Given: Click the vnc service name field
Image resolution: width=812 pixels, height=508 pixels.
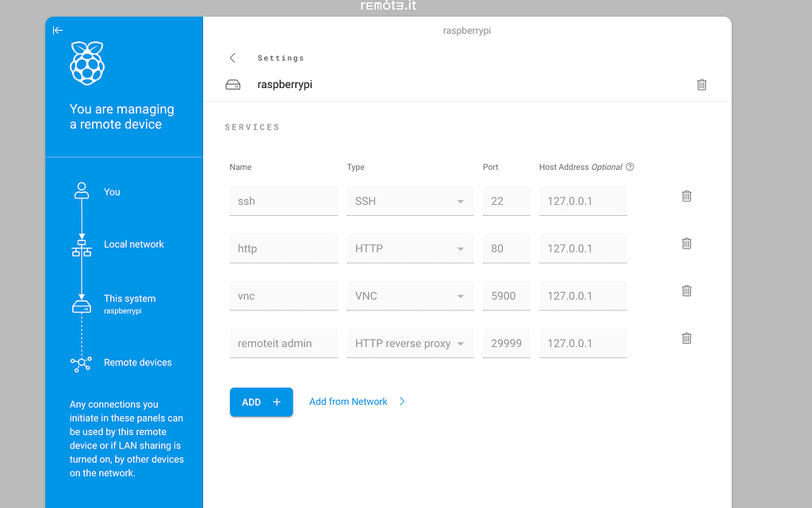Looking at the screenshot, I should pyautogui.click(x=283, y=296).
